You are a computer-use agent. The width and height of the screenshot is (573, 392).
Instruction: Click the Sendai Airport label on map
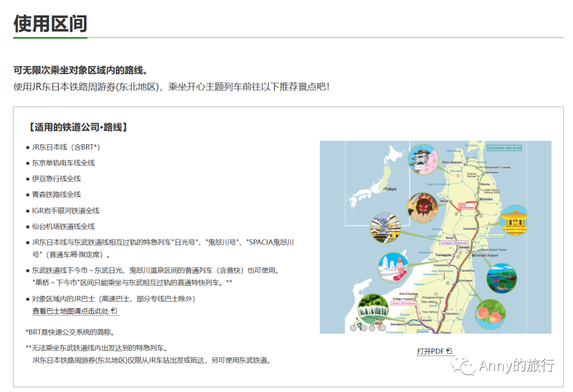487,255
